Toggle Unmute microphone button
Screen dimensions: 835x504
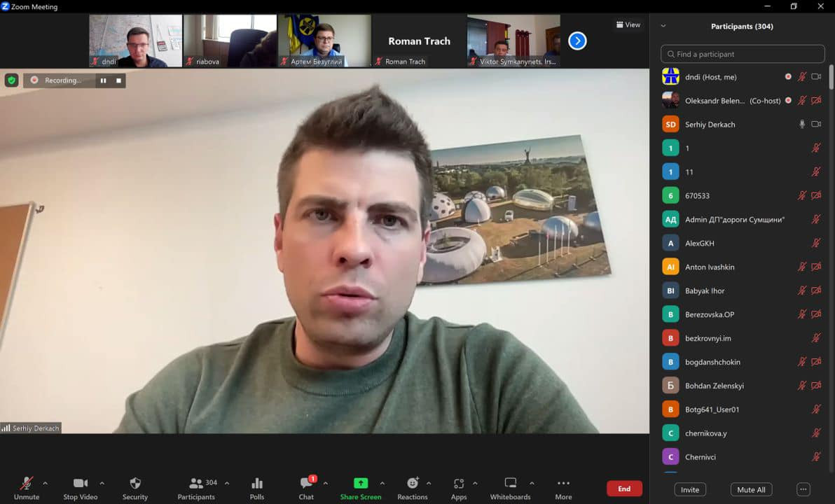coord(27,484)
